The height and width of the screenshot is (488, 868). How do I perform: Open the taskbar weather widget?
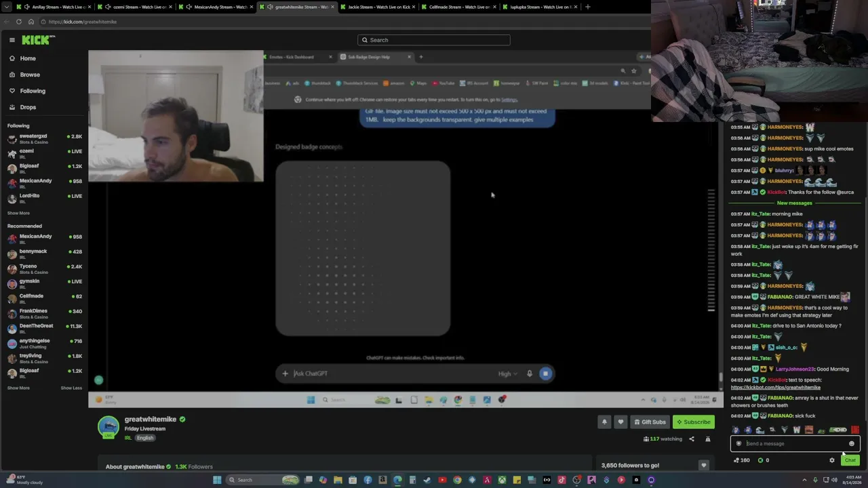pos(24,480)
